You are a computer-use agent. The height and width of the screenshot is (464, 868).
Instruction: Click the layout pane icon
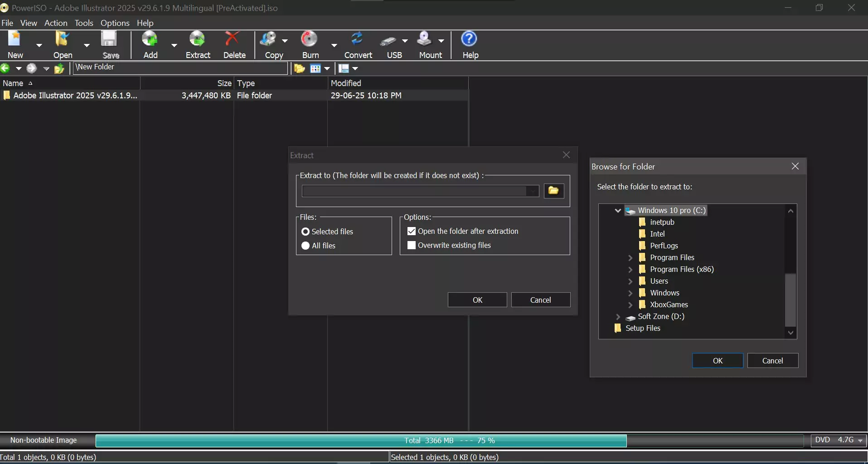click(x=344, y=68)
